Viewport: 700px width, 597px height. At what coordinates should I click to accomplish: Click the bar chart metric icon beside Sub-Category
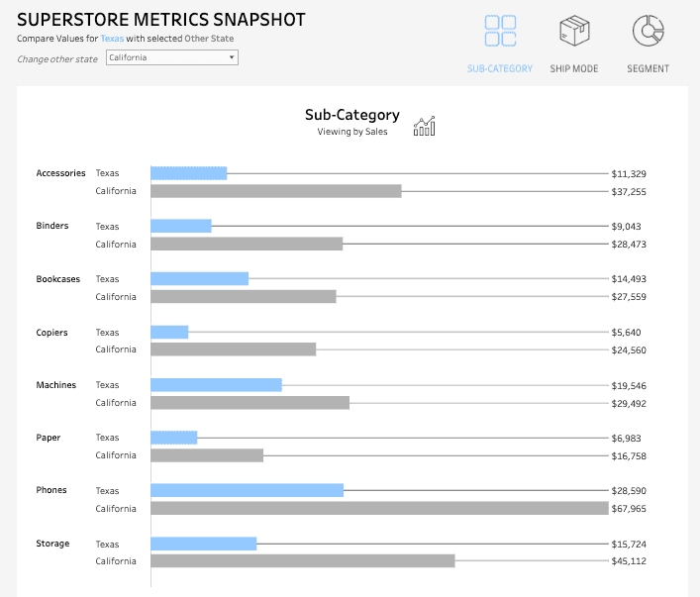(425, 126)
